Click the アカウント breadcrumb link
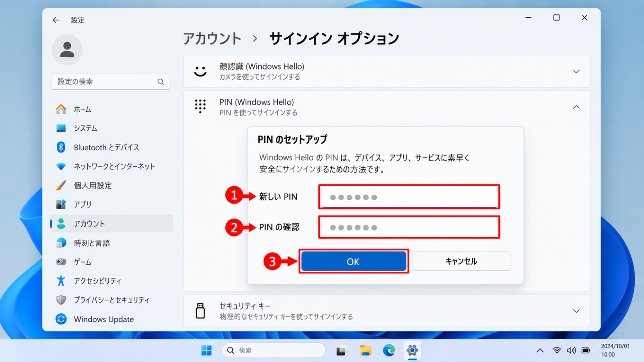The image size is (644, 362). [212, 39]
